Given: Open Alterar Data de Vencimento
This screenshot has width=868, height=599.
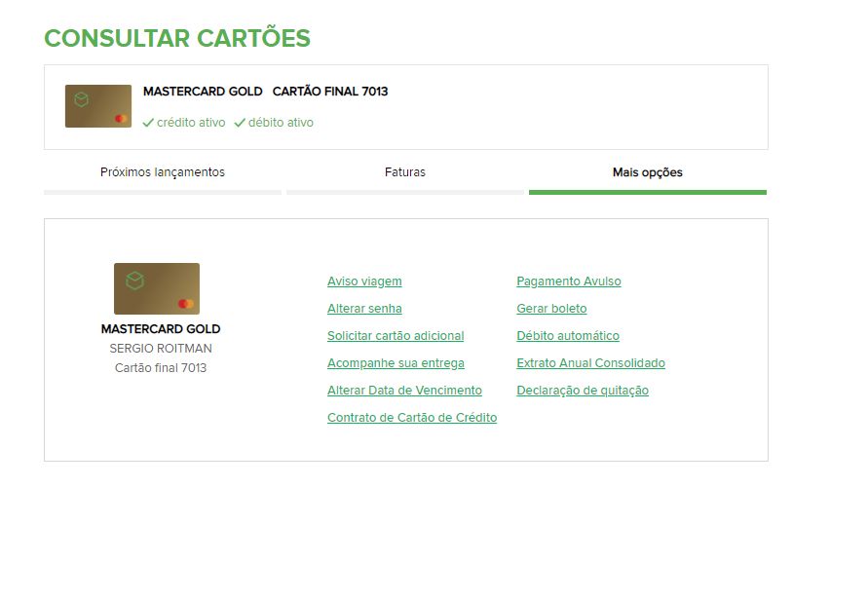Looking at the screenshot, I should 404,391.
